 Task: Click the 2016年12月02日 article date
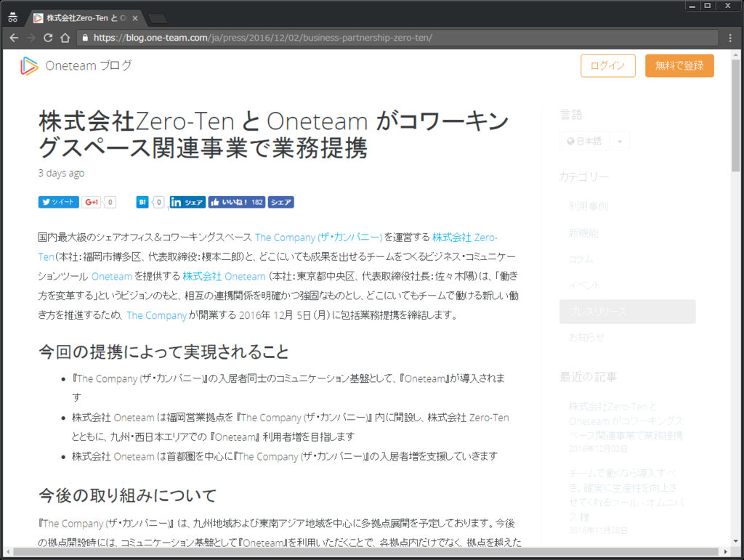click(598, 449)
